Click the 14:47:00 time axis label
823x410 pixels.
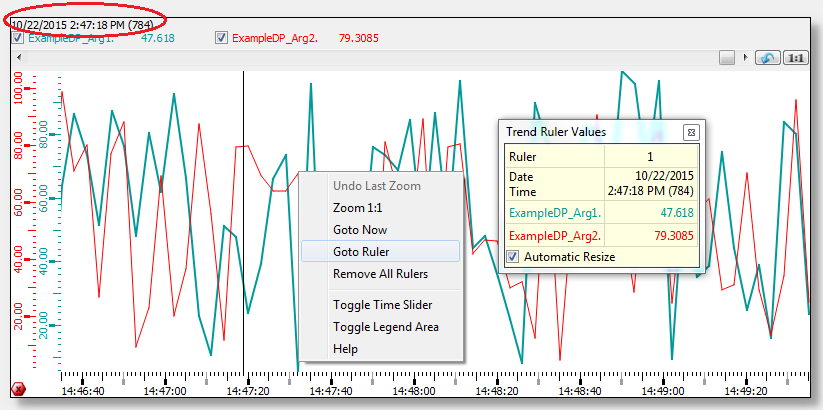click(x=165, y=393)
